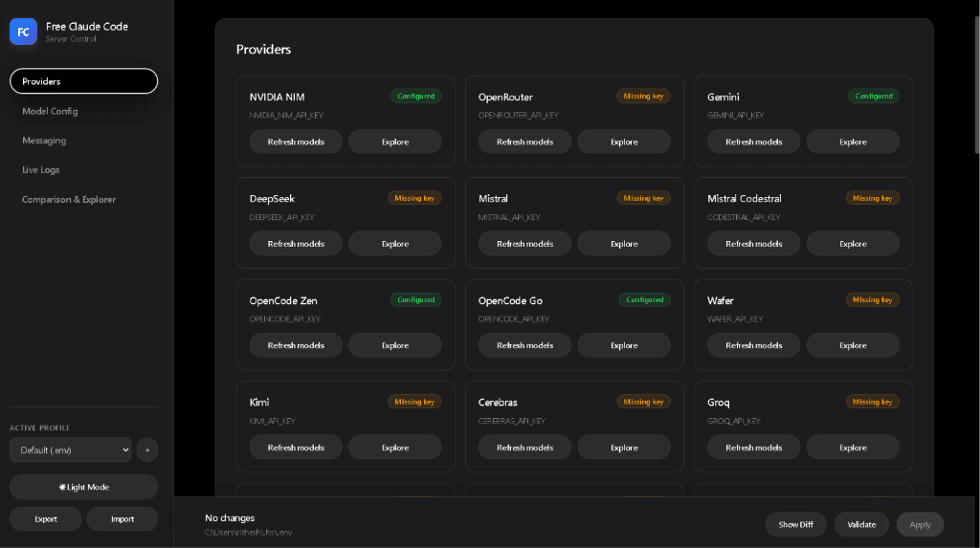Open Comparison & Explorer page

(69, 199)
